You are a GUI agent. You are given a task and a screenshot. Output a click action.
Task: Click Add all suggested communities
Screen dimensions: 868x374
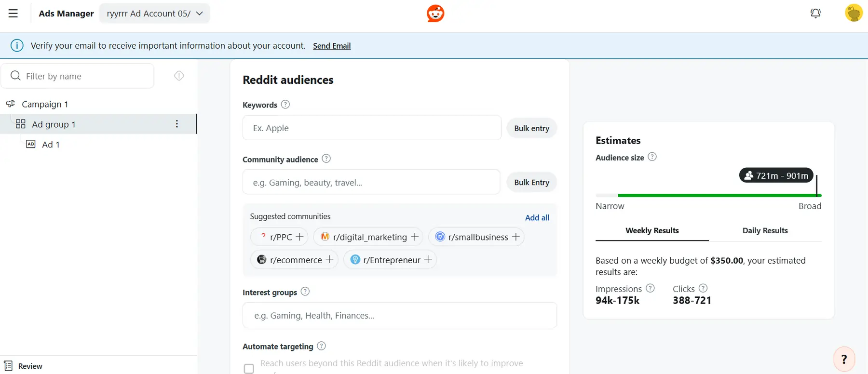click(537, 217)
